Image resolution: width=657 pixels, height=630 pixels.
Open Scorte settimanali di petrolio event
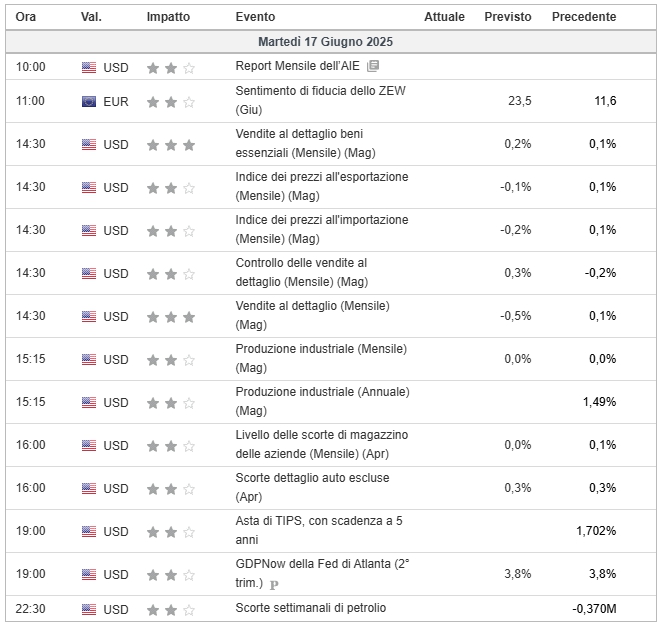pos(310,608)
